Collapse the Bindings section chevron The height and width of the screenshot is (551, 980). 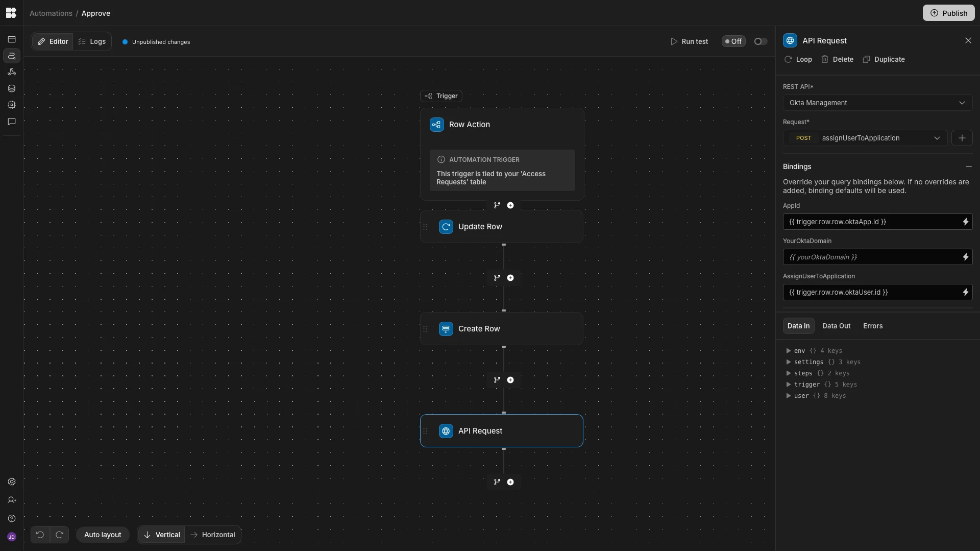(969, 166)
